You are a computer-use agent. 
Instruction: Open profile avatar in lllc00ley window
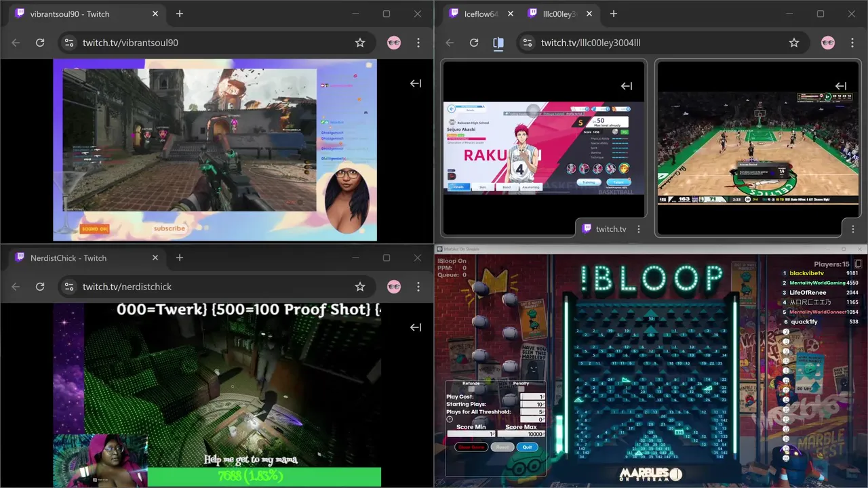coord(828,43)
